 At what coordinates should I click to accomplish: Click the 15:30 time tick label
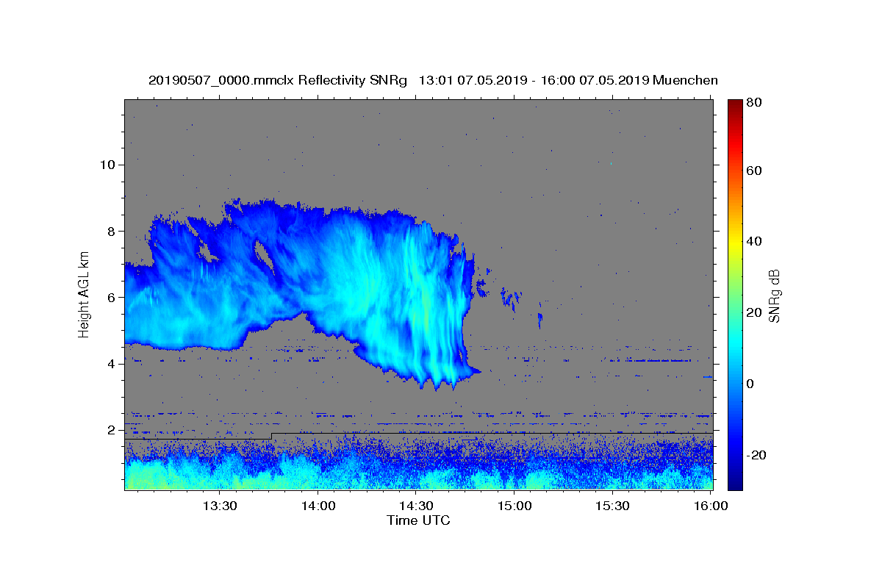tap(612, 506)
